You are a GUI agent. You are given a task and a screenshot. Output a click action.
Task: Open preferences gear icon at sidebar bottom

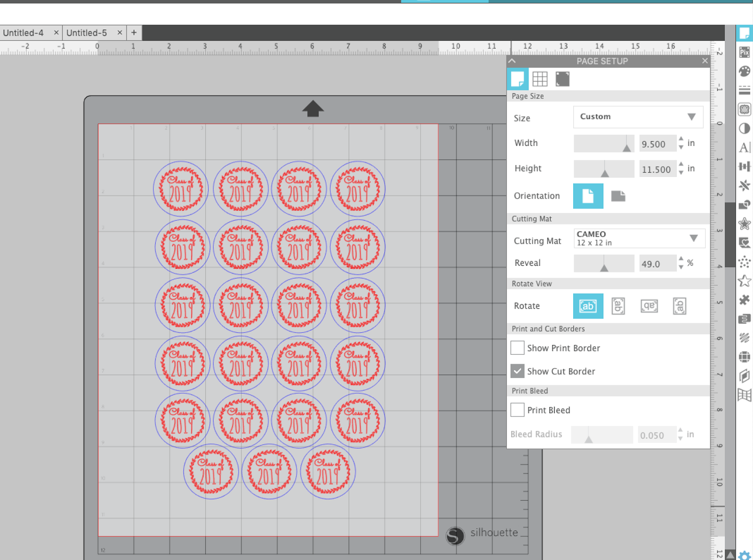click(x=745, y=555)
